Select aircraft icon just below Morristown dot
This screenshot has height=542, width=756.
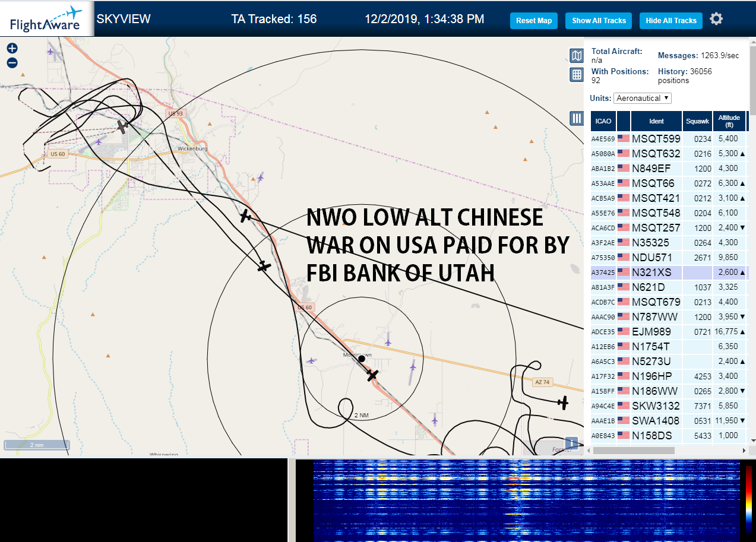tap(372, 375)
